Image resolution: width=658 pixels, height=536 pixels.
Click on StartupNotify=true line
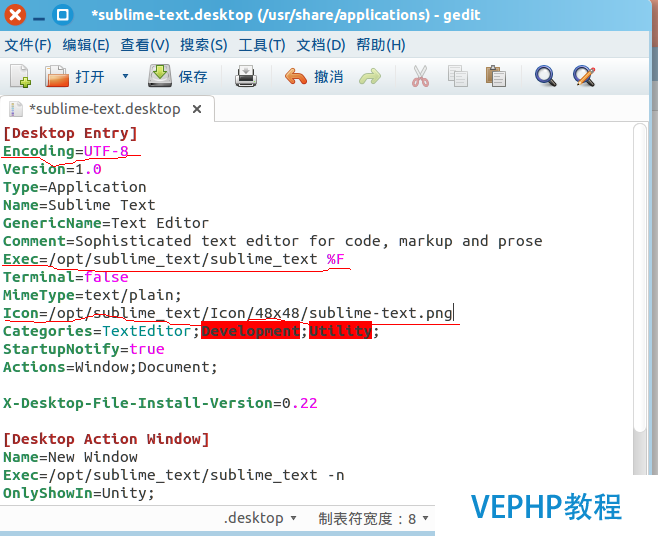(84, 349)
